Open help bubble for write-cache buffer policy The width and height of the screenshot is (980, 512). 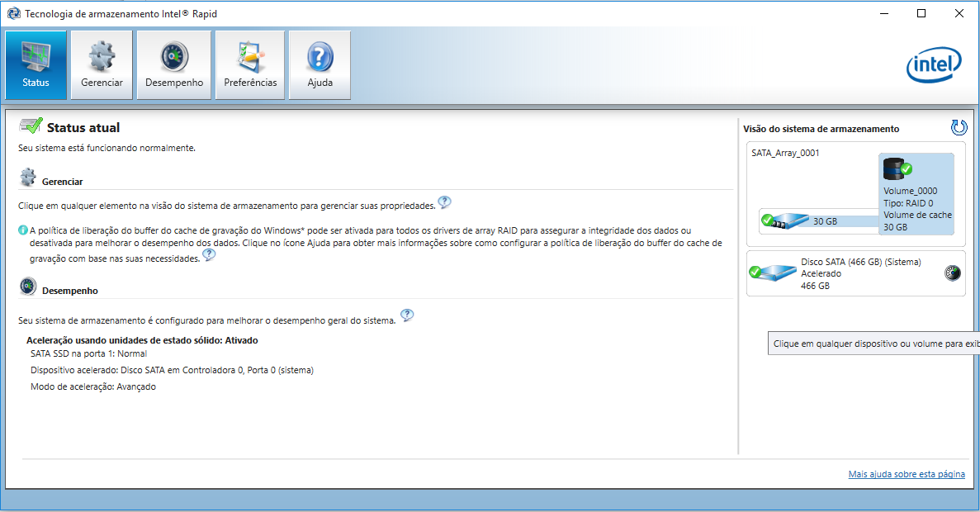click(210, 255)
